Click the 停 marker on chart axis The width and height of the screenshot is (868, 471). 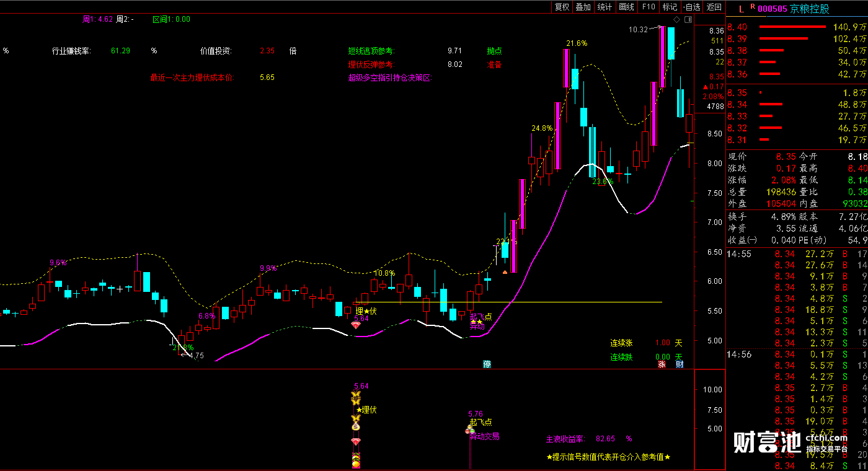point(487,364)
